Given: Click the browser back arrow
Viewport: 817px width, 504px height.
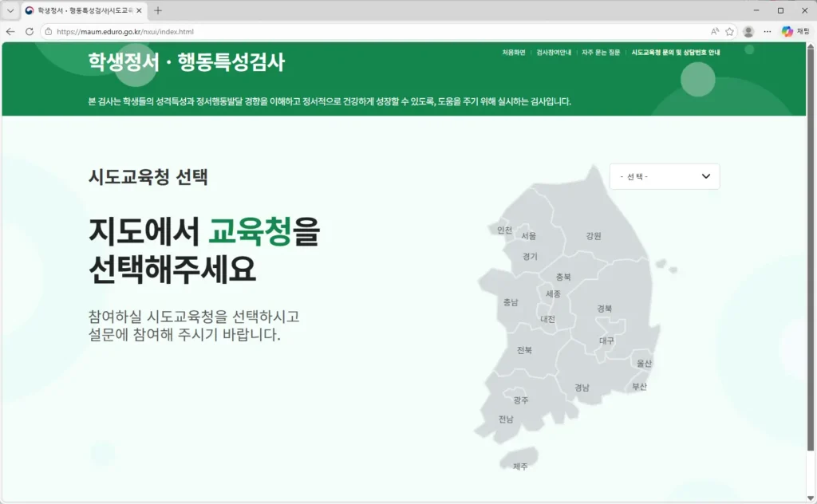Looking at the screenshot, I should [x=10, y=30].
